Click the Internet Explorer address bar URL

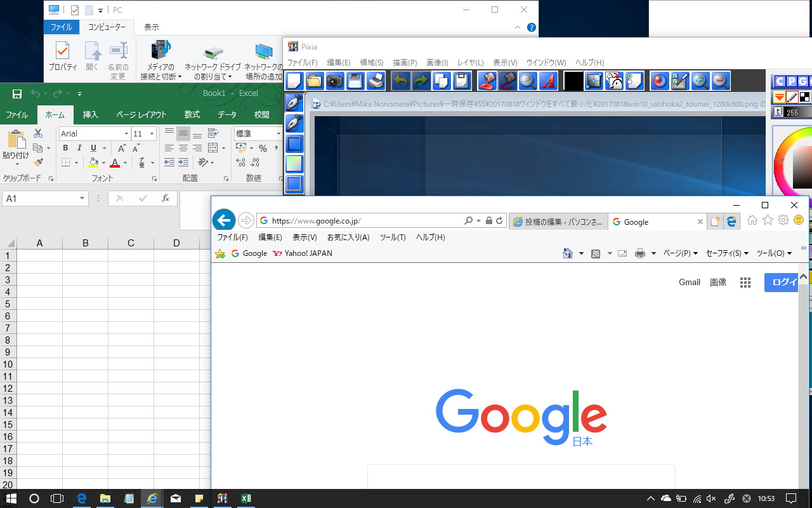point(316,221)
